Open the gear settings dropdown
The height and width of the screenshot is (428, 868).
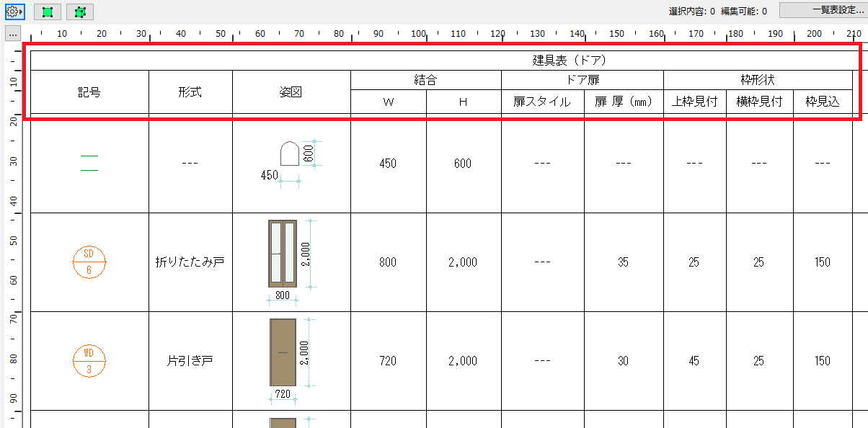(15, 12)
